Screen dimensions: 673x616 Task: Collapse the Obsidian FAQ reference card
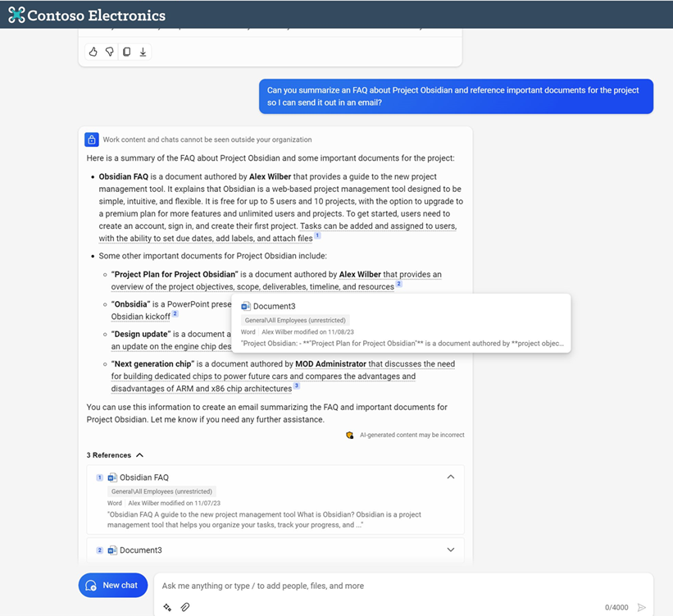coord(451,477)
